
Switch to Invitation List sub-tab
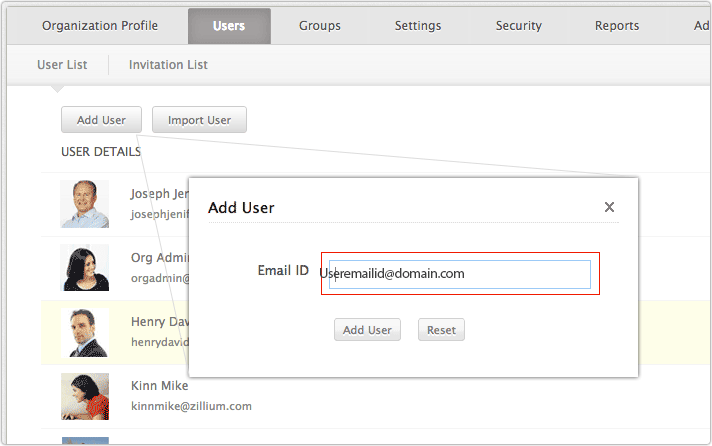pos(168,65)
